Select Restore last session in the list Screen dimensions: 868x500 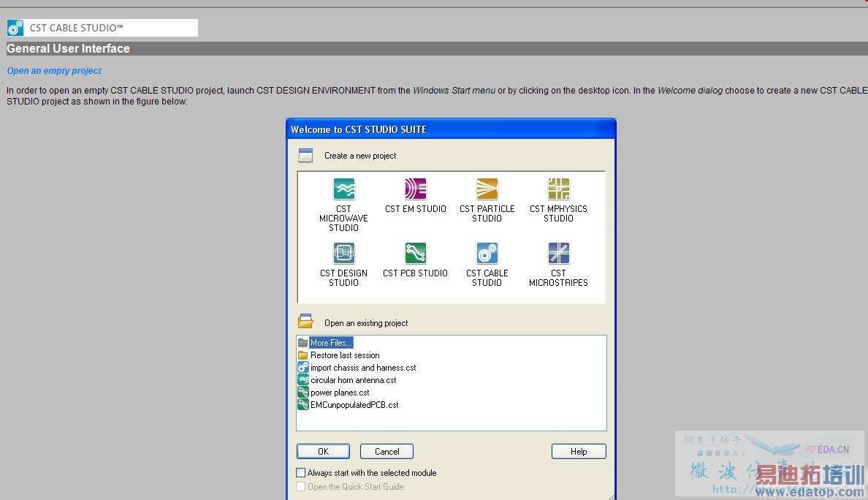click(x=345, y=355)
